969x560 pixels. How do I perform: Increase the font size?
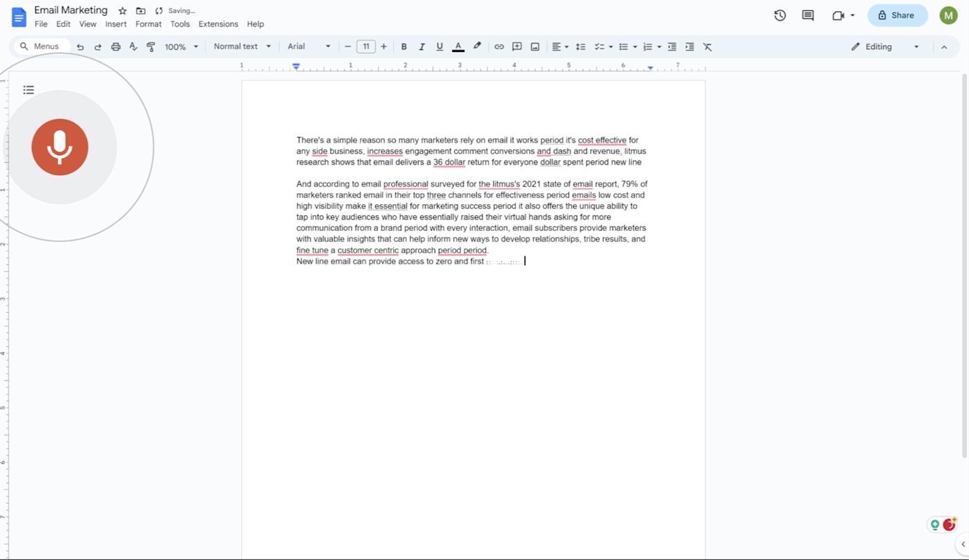click(x=384, y=47)
